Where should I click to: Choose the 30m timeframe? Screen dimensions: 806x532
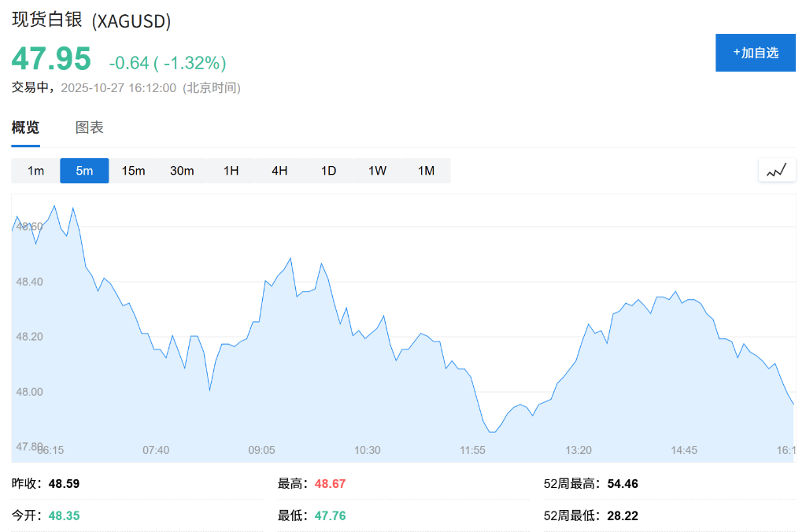coord(182,171)
